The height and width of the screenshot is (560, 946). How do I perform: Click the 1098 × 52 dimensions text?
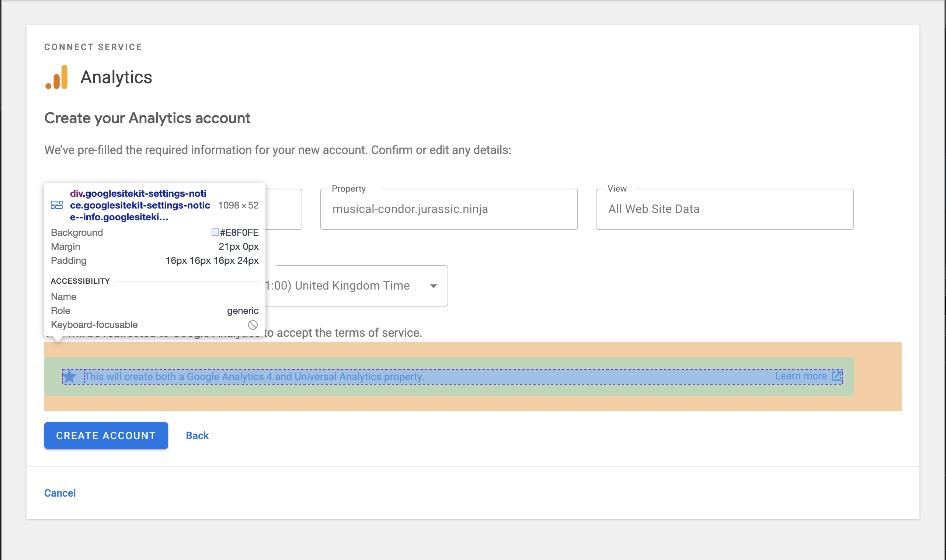[238, 205]
